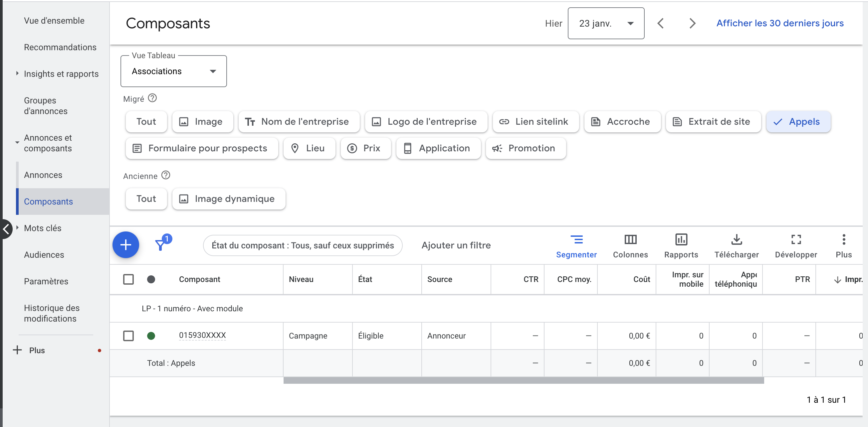
Task: Select Formulaire pour prospects chip
Action: [202, 148]
